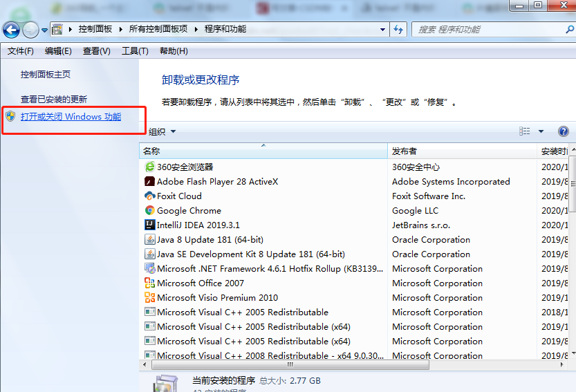Click publisher 360安全中心 cell
The image size is (576, 392).
pyautogui.click(x=416, y=167)
